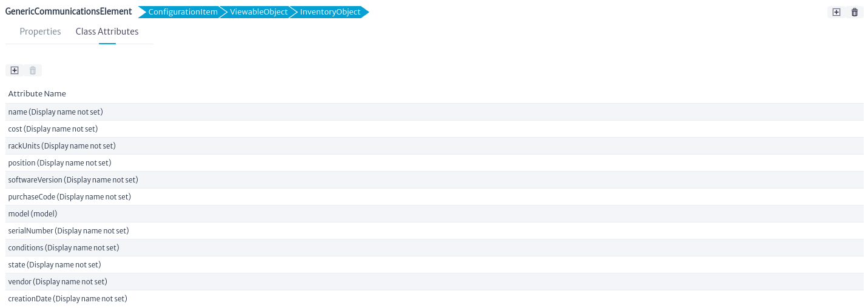
Task: Click the Attribute Name column header
Action: tap(37, 93)
